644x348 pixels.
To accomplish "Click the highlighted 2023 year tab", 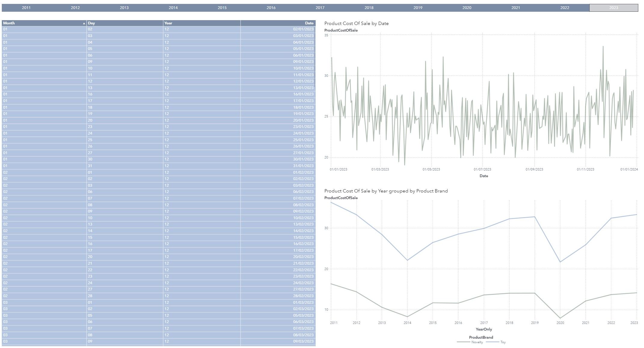I will click(x=613, y=8).
